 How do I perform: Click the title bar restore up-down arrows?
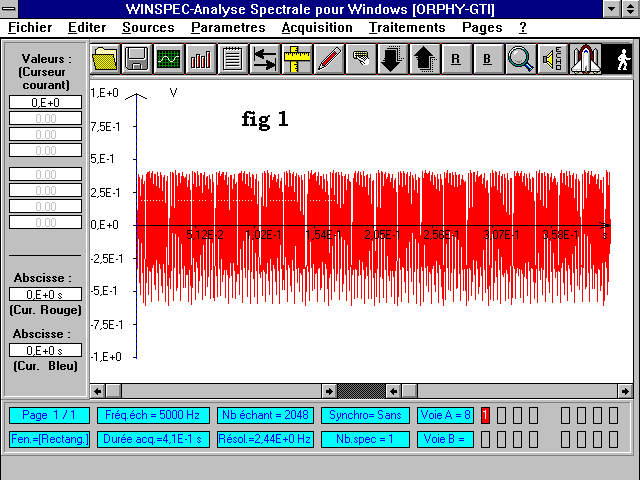(631, 9)
